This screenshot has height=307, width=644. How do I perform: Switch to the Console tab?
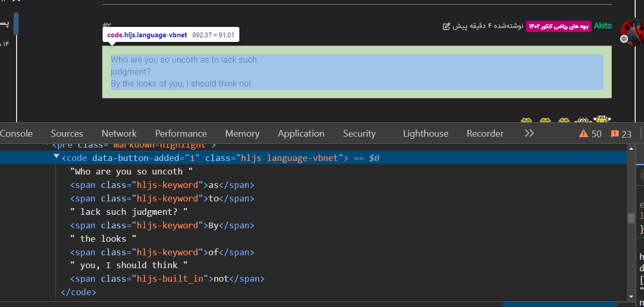pos(16,134)
